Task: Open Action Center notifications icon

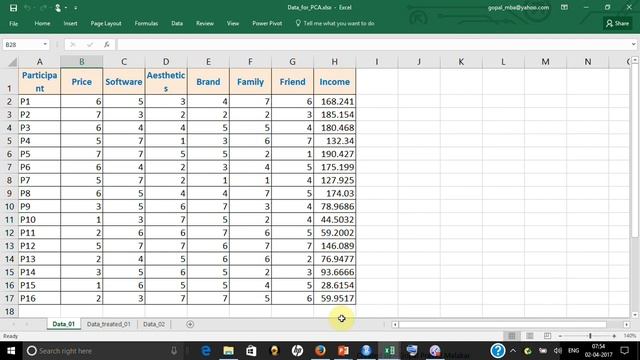Action: coord(624,351)
